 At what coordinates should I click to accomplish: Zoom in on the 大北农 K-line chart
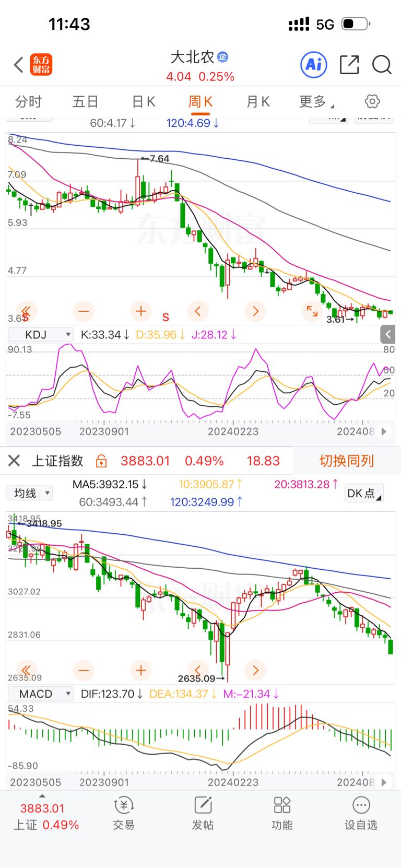point(141,311)
